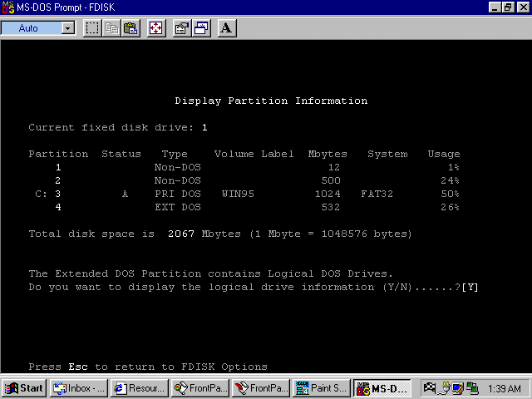Click the MS-D... taskbar button
Image resolution: width=532 pixels, height=399 pixels.
pos(382,388)
